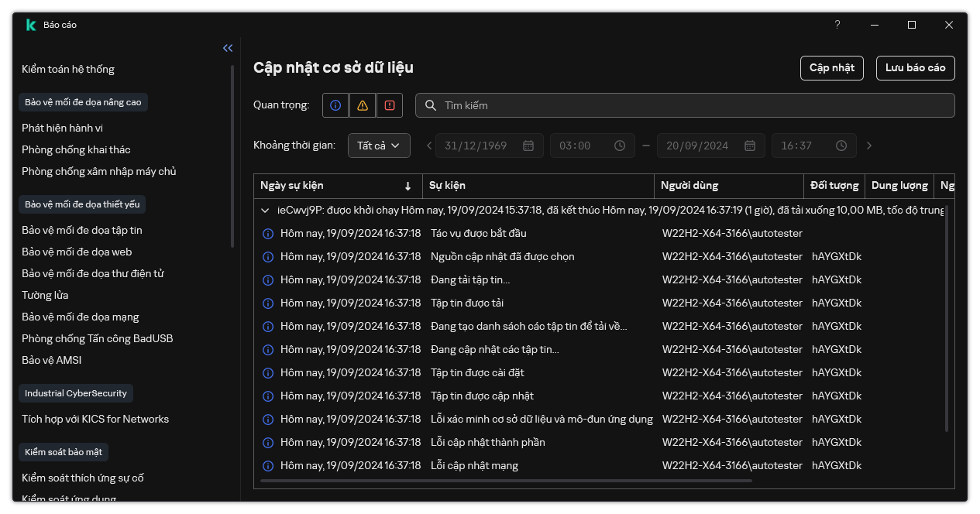980x514 pixels.
Task: Collapse the left sidebar with double-chevron icon
Action: click(x=228, y=48)
